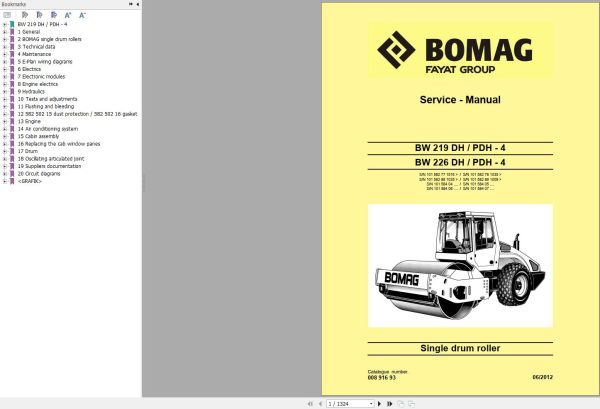600x409 pixels.
Task: Select 11 Flushing and bleeding bookmark
Action: coord(46,106)
